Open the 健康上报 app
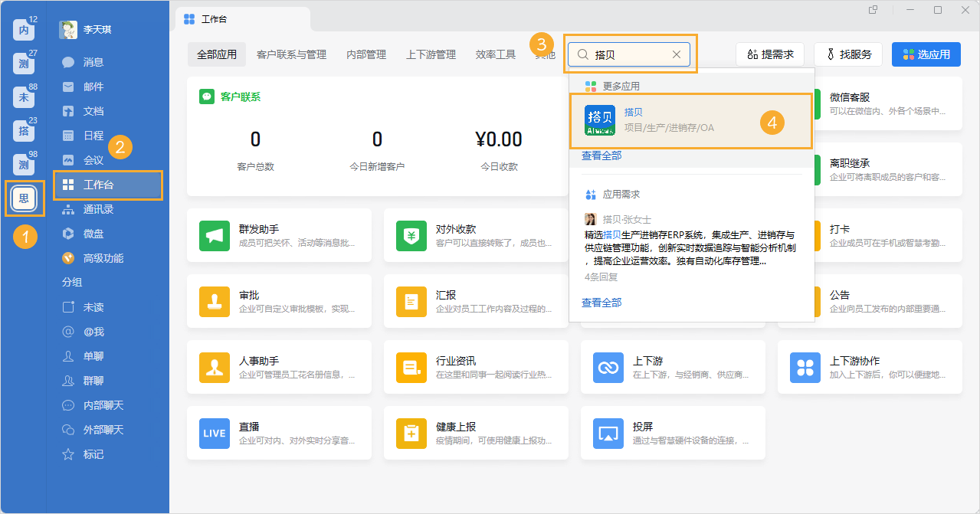 (476, 433)
